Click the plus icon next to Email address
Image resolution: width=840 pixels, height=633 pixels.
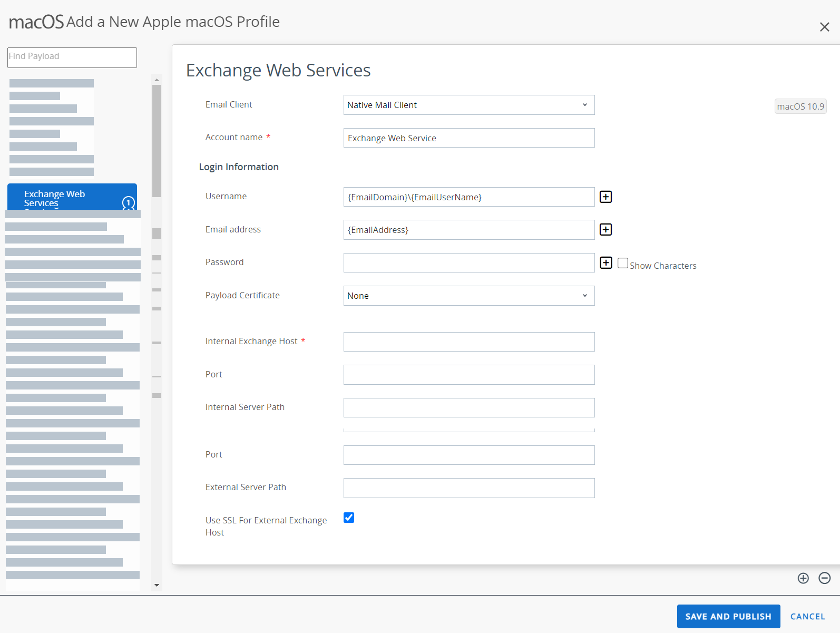point(606,229)
